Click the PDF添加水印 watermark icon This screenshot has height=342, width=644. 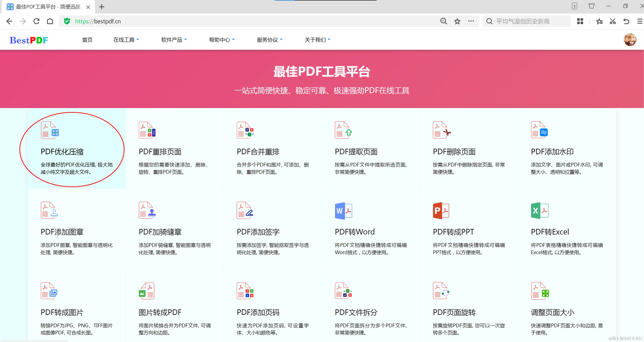[539, 130]
